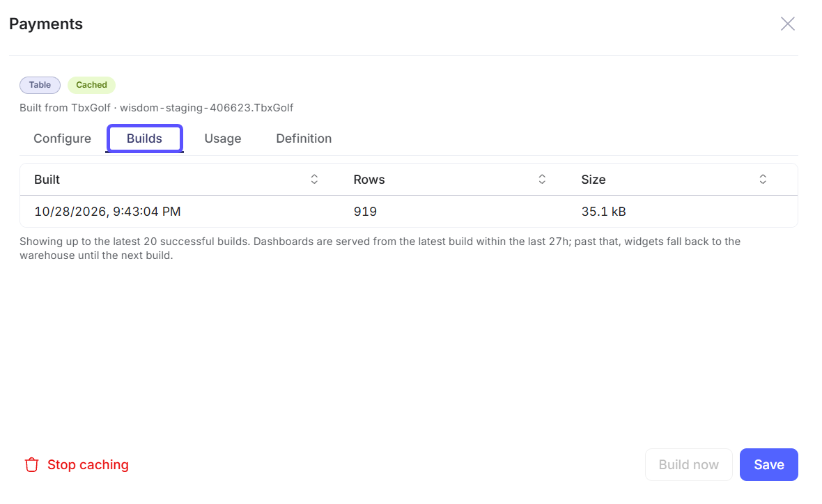Close the Payments dialog
822x504 pixels.
[787, 24]
